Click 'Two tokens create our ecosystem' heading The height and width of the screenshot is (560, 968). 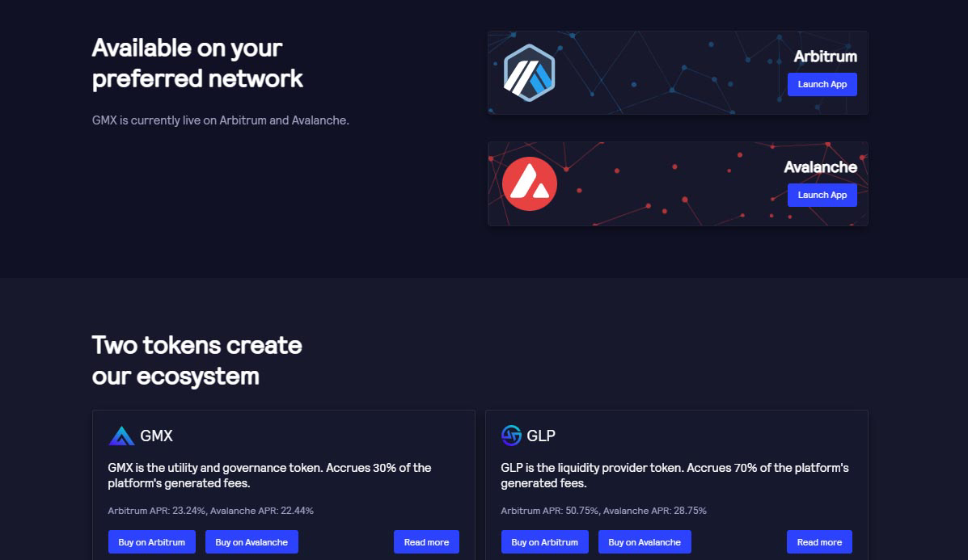[197, 360]
